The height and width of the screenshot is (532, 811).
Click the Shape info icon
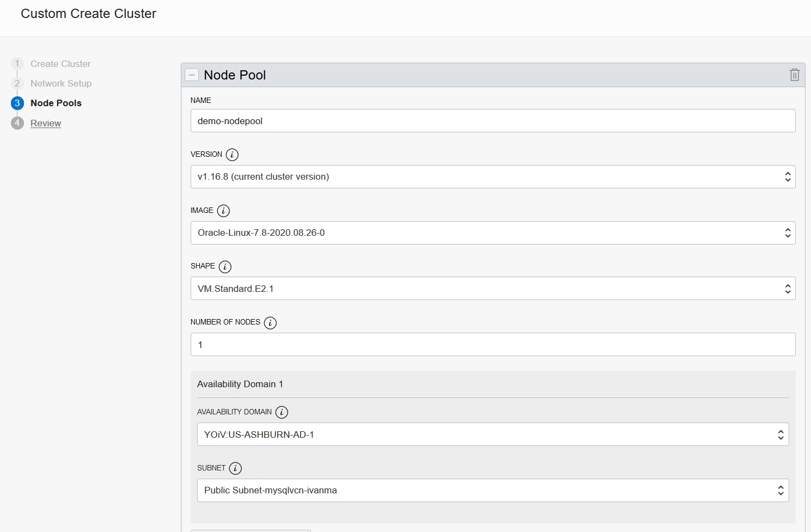point(225,267)
